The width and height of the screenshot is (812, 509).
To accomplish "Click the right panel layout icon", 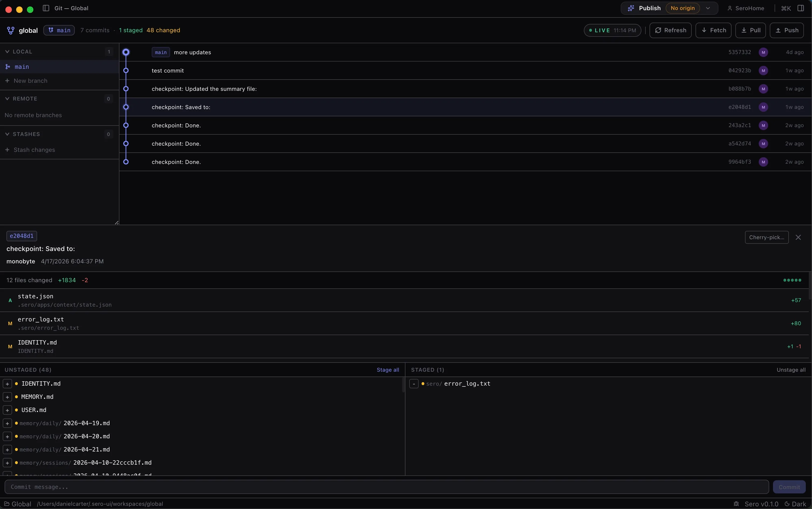I will (801, 8).
